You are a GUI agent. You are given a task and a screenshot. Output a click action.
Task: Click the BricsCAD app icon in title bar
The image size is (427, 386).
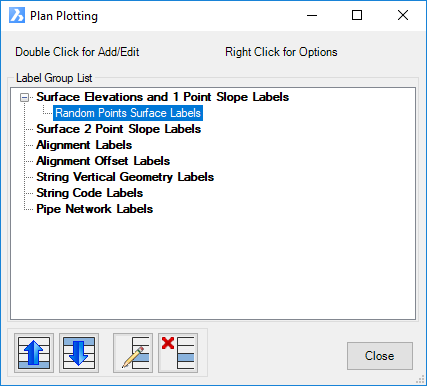17,15
